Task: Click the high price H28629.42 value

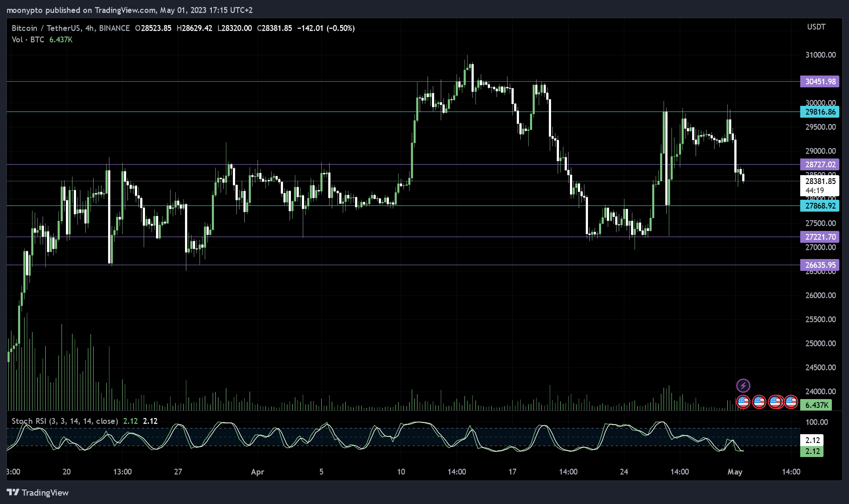Action: click(x=194, y=28)
